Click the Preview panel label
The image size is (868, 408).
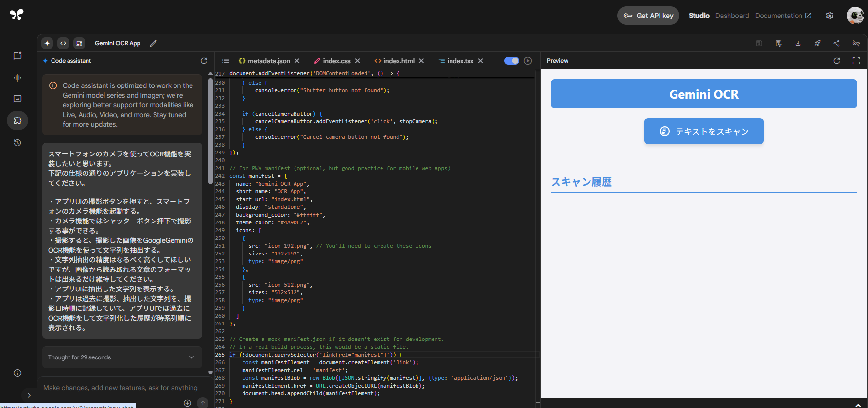tap(557, 61)
